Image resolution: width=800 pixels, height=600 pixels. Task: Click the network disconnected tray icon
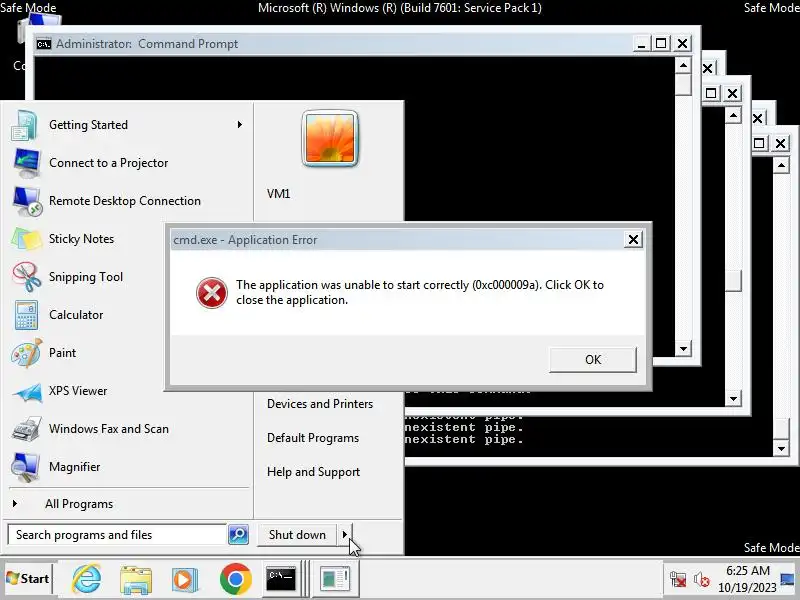(678, 580)
